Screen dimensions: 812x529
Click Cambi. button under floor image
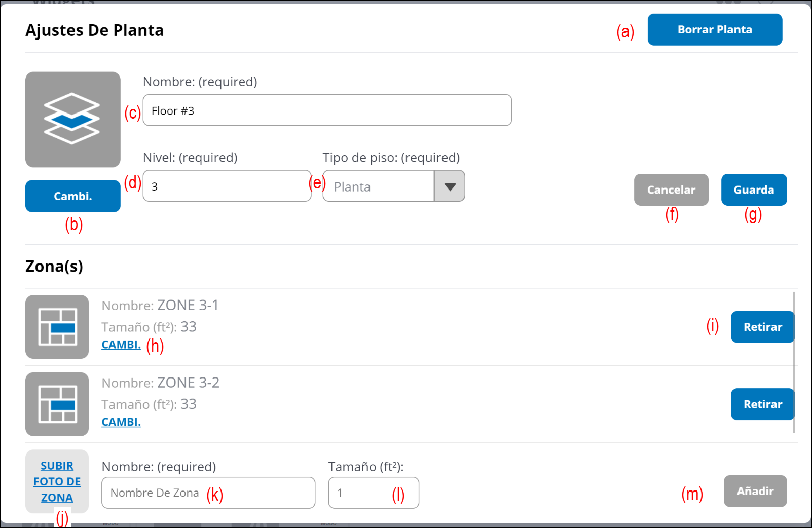pos(72,196)
